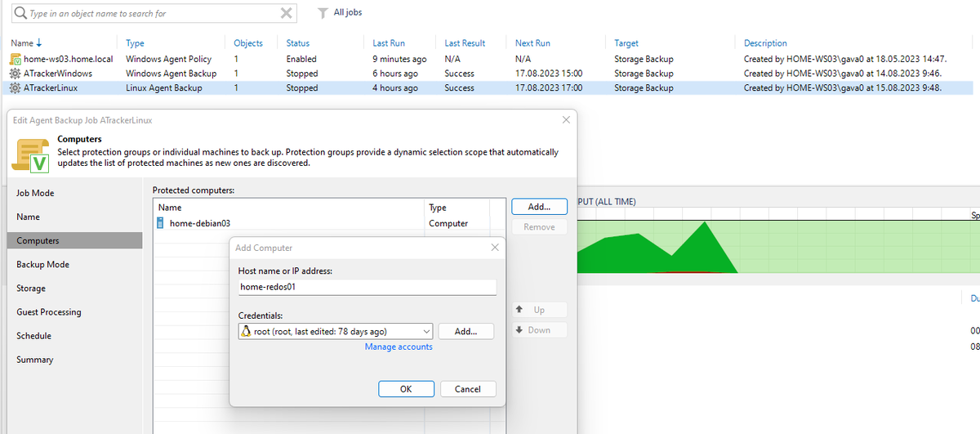
Task: Close the Add Computer dialog
Action: coord(494,247)
